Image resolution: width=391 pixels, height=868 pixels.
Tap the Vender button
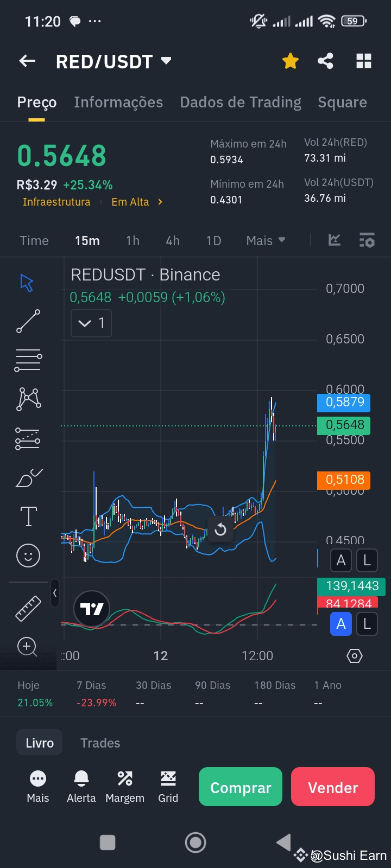click(x=333, y=787)
